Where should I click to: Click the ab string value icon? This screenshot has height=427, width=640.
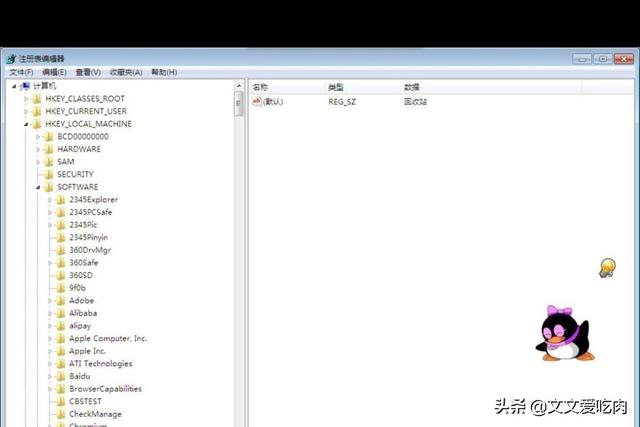(257, 101)
